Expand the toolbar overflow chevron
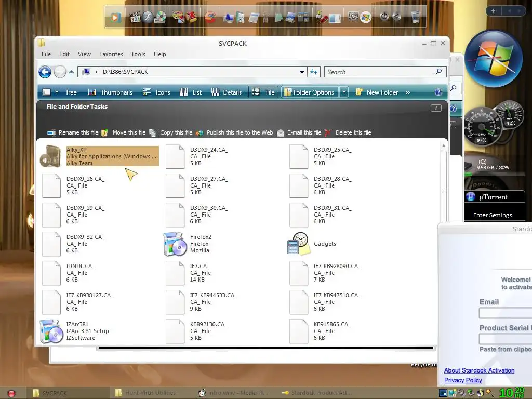 point(407,92)
